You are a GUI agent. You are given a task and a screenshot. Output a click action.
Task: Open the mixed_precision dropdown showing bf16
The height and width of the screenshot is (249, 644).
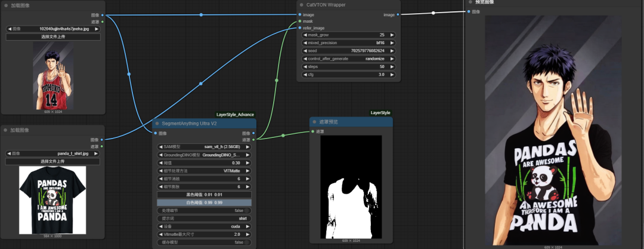click(349, 43)
